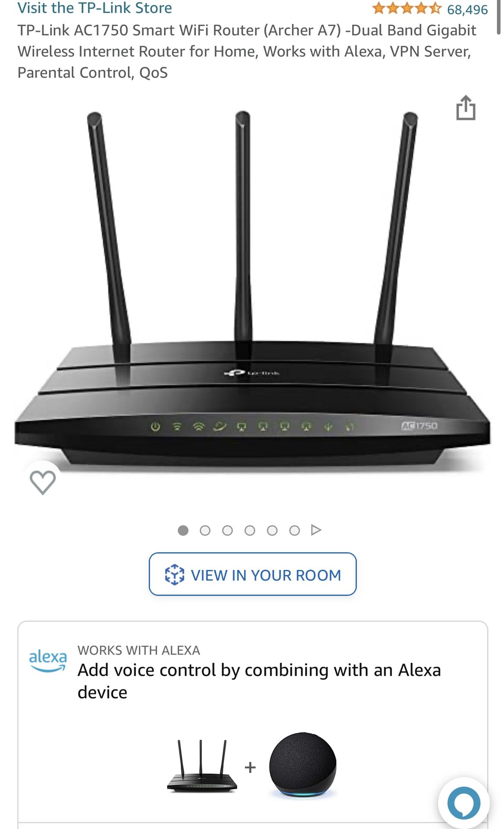Select the fourth image dot indicator
The height and width of the screenshot is (829, 504).
[x=250, y=530]
